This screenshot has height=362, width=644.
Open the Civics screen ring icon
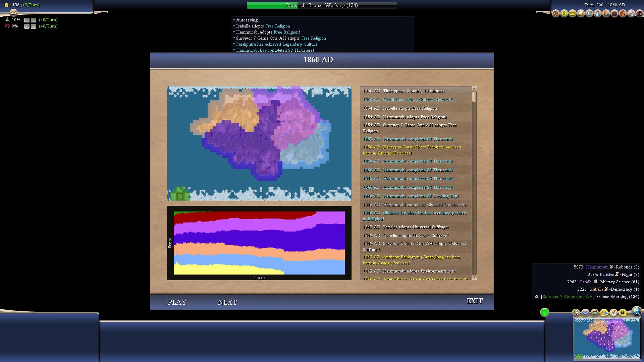(573, 13)
